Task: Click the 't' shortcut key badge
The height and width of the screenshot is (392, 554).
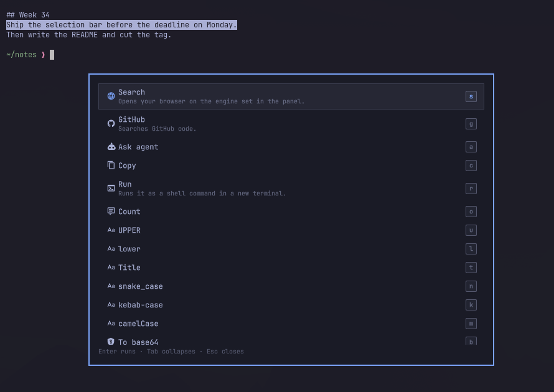Action: [471, 268]
